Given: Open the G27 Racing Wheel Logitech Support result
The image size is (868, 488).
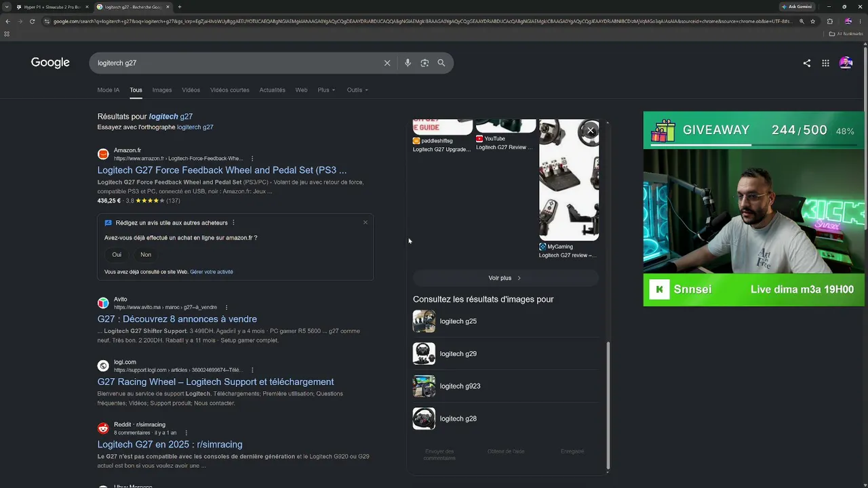Looking at the screenshot, I should click(216, 382).
